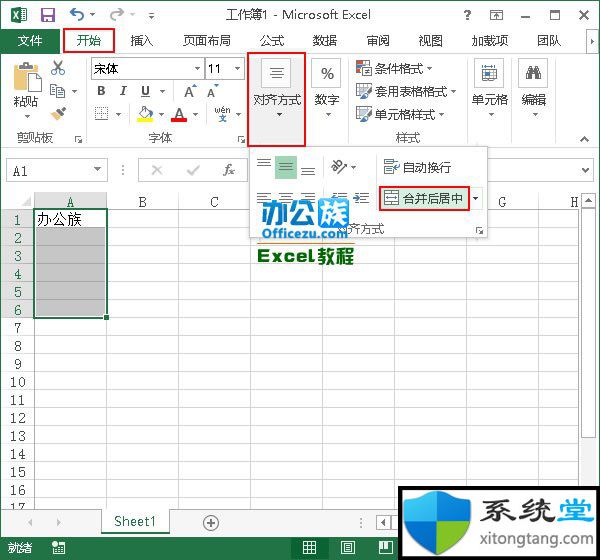
Task: Click the Copy icon
Action: point(58,91)
